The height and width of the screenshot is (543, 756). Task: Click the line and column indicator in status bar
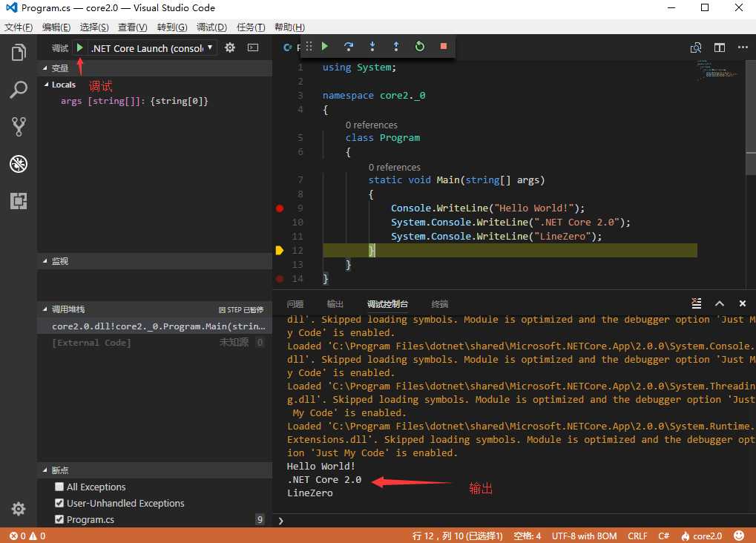coord(458,536)
